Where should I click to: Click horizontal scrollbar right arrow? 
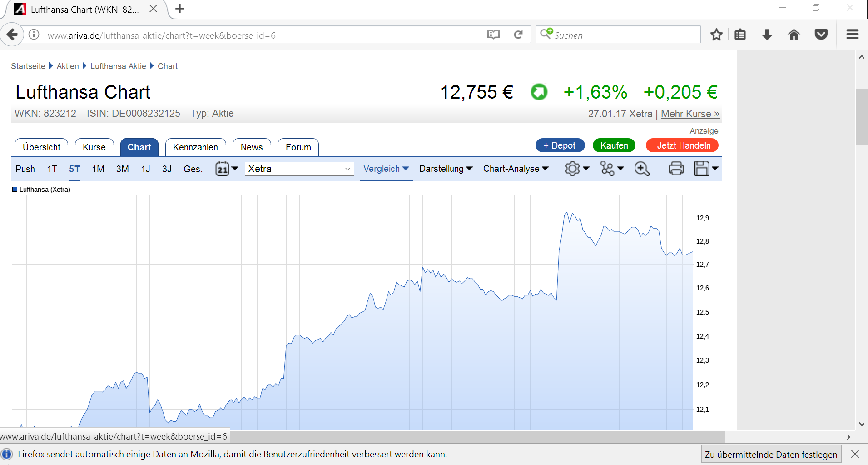tap(848, 437)
